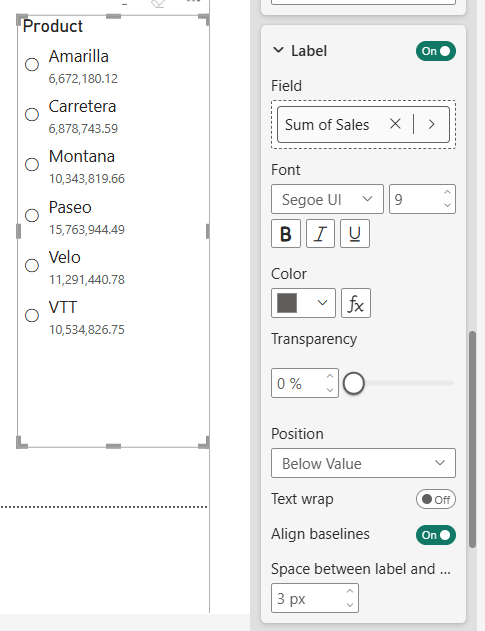Remove the Sum of Sales field
Screen dimensions: 485x631
tap(395, 124)
